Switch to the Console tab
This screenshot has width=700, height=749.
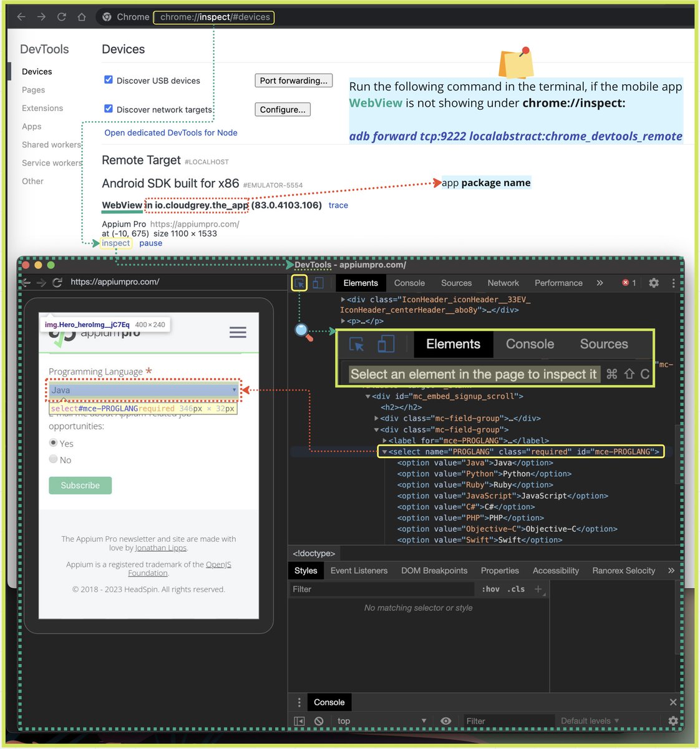[409, 283]
